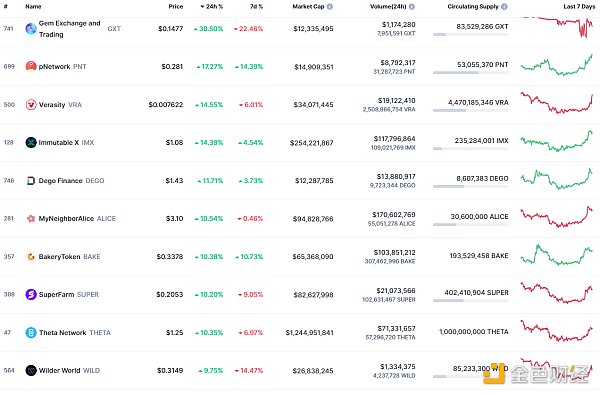
Task: Click the $170,602,769 volume value
Action: point(394,215)
